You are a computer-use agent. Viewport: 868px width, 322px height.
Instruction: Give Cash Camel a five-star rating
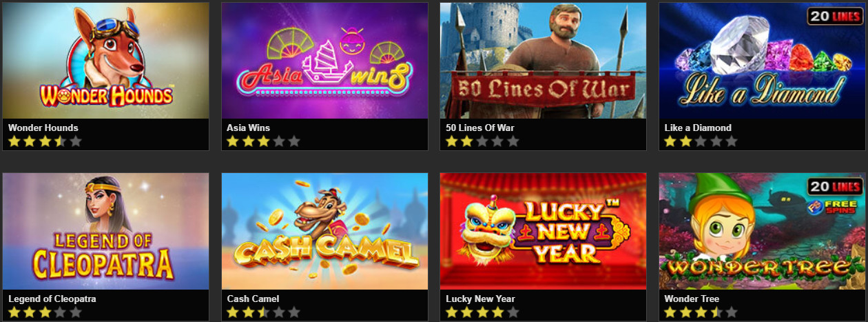[x=294, y=312]
